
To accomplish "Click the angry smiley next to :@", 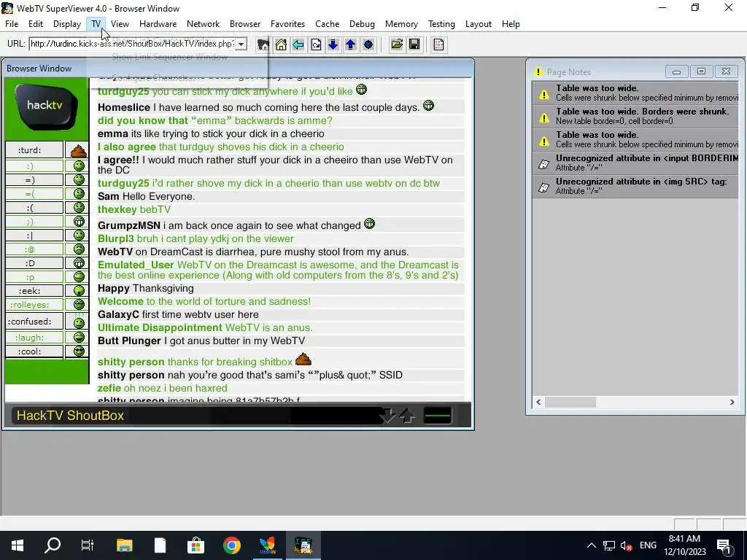I will 79,249.
